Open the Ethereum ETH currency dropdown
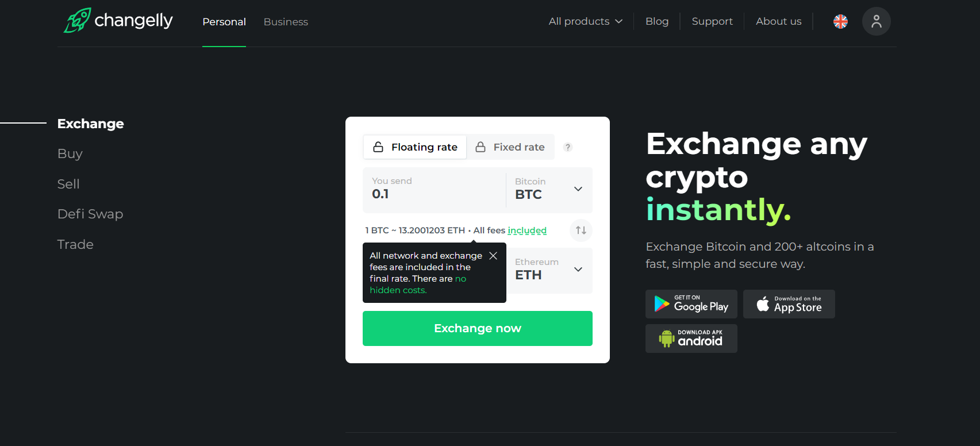 (549, 270)
